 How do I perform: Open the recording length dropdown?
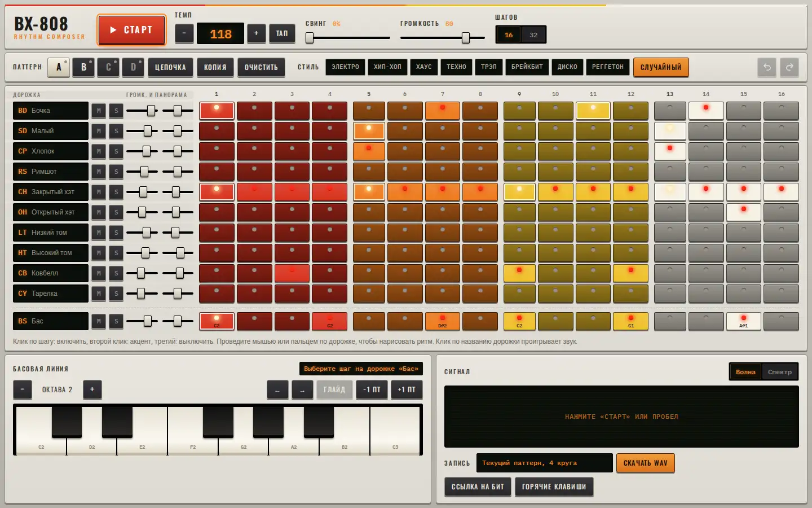[x=545, y=463]
